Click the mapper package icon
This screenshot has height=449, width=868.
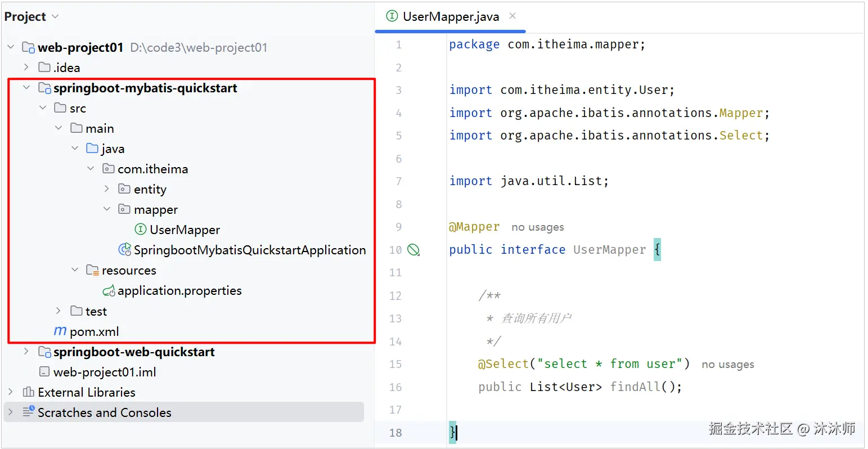(124, 209)
